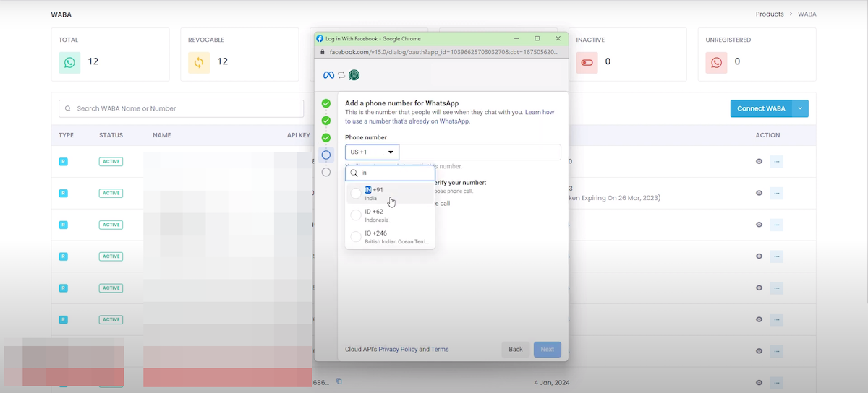Click the Unregistered WhatsApp icon card
The height and width of the screenshot is (393, 868).
tap(716, 62)
